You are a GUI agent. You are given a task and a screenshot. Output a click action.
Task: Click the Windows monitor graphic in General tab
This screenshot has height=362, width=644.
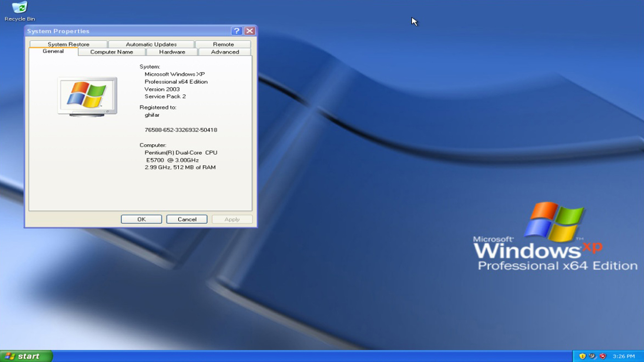tap(87, 96)
